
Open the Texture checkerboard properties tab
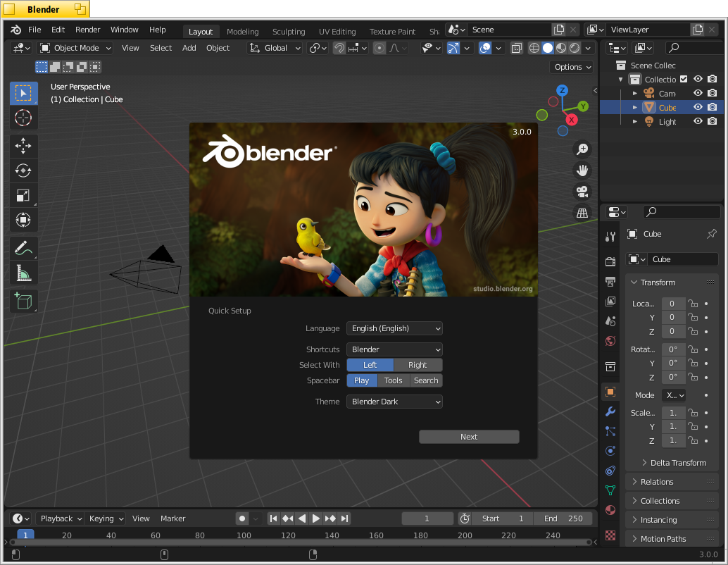click(610, 535)
